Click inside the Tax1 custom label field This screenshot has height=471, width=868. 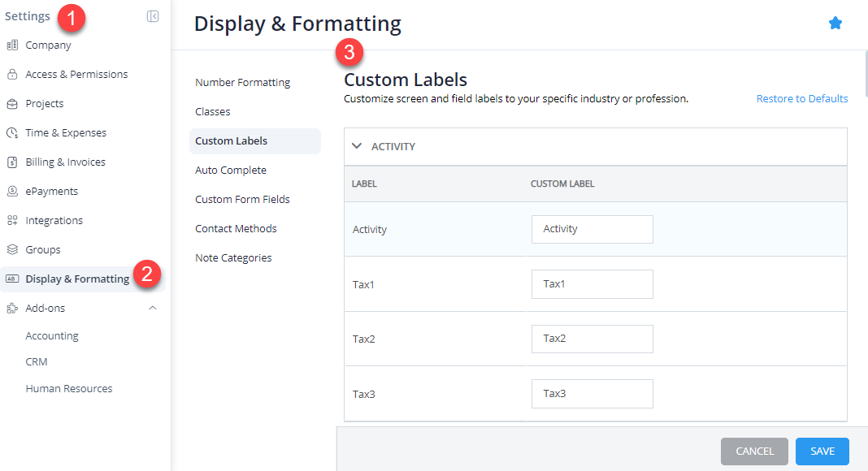(592, 283)
